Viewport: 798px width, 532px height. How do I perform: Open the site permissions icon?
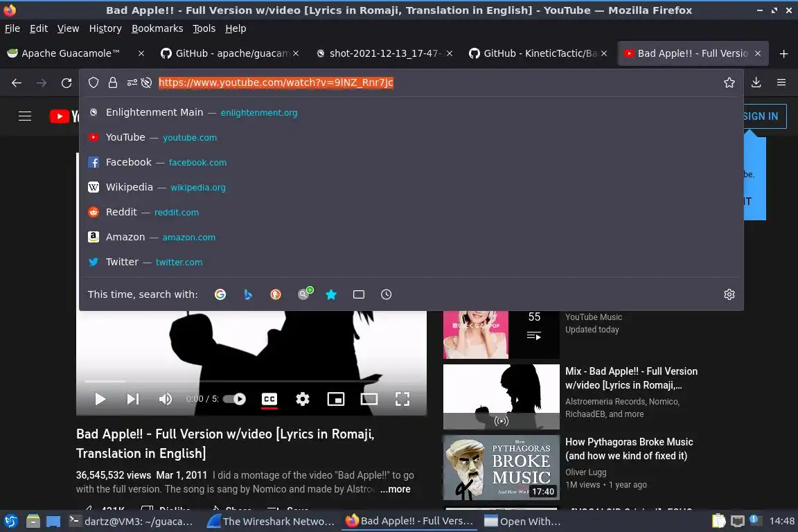(132, 82)
